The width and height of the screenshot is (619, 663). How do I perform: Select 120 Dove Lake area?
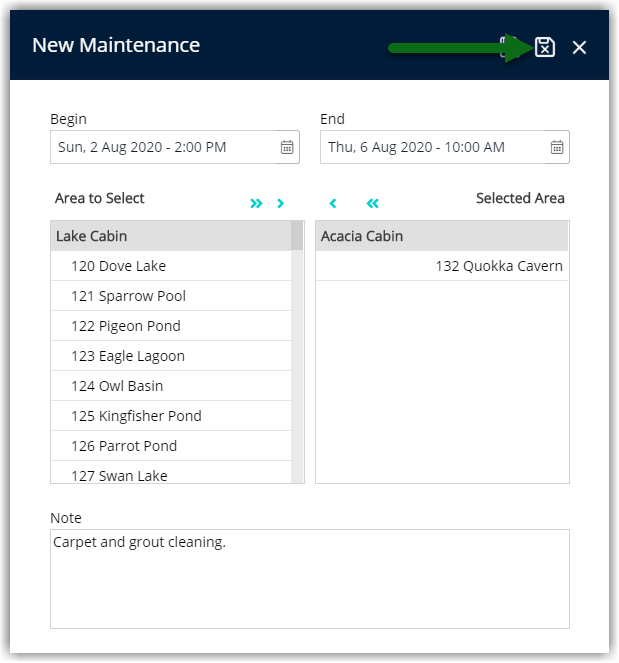pos(171,266)
